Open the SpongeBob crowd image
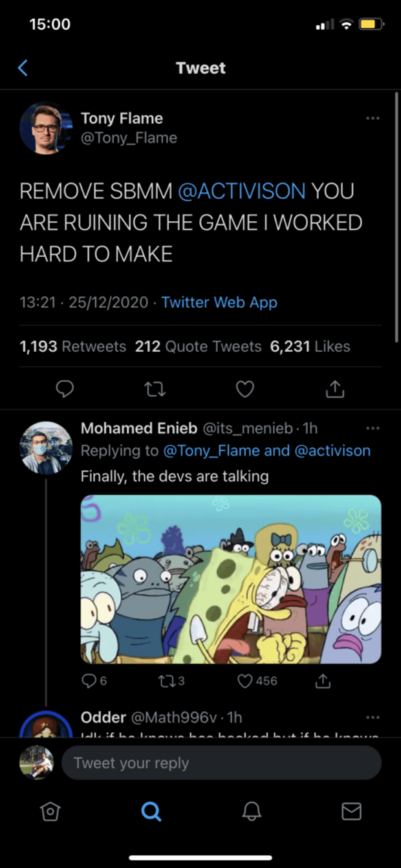The width and height of the screenshot is (401, 868). (231, 579)
